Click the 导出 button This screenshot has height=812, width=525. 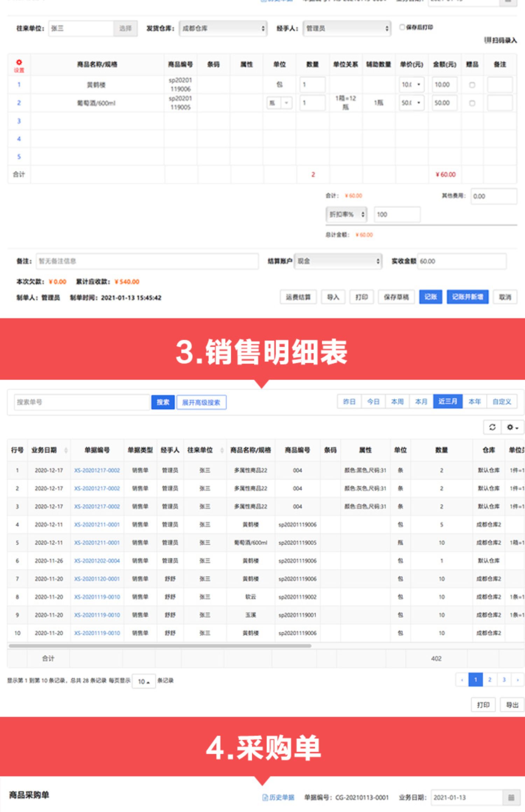tap(512, 705)
